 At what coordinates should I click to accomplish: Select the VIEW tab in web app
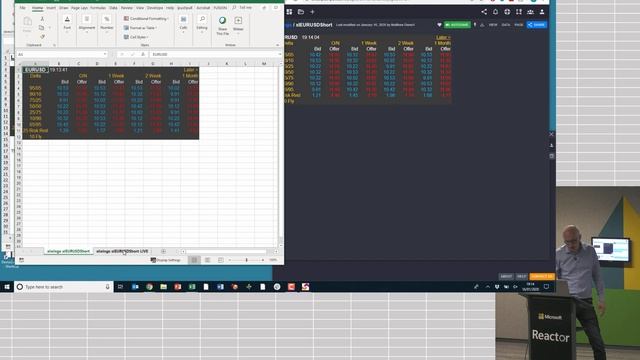coord(493,25)
